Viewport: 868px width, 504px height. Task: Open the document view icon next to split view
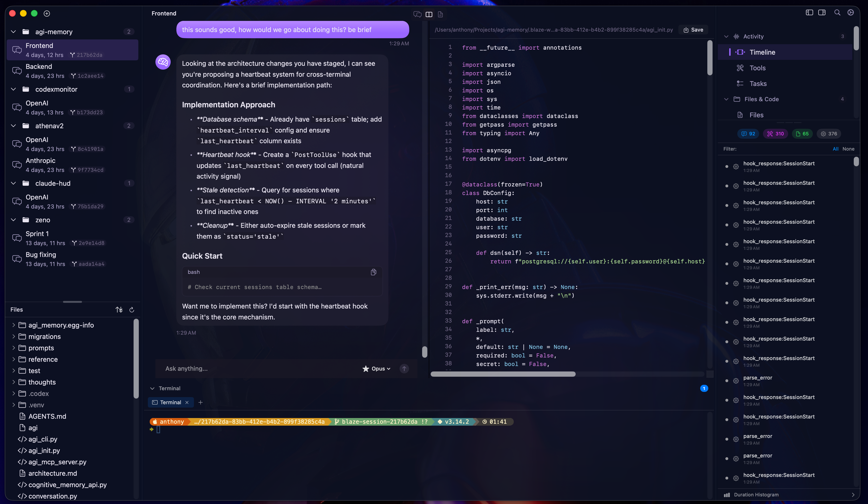pyautogui.click(x=441, y=14)
